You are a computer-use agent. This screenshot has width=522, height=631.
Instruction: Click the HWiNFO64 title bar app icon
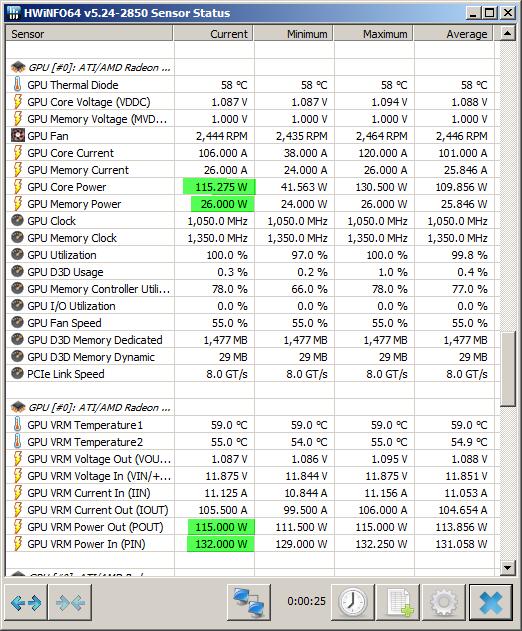(13, 12)
